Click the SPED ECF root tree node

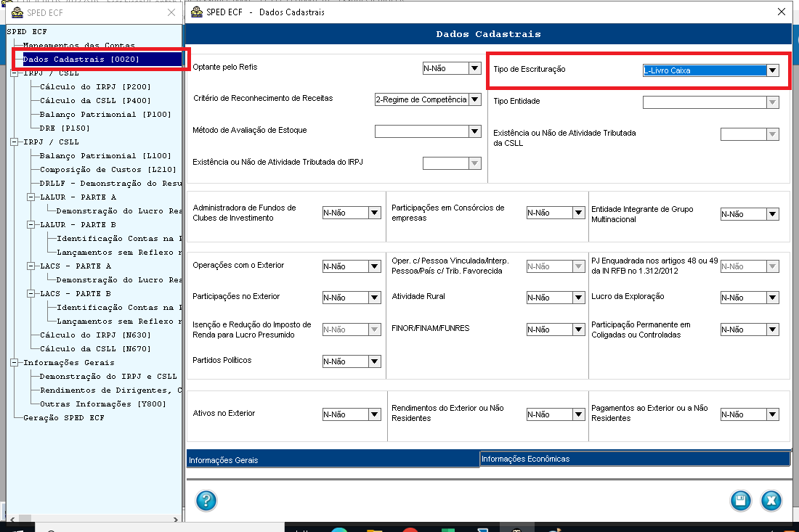point(26,31)
